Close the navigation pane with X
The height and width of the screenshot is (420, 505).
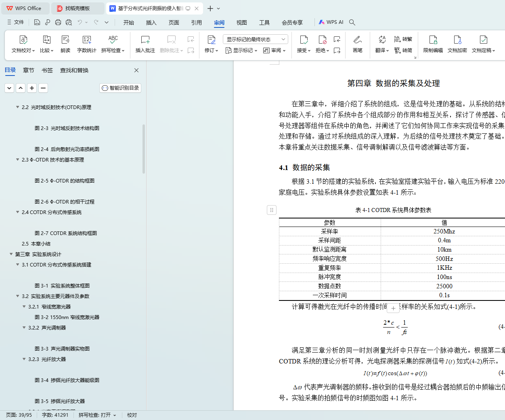click(x=136, y=70)
